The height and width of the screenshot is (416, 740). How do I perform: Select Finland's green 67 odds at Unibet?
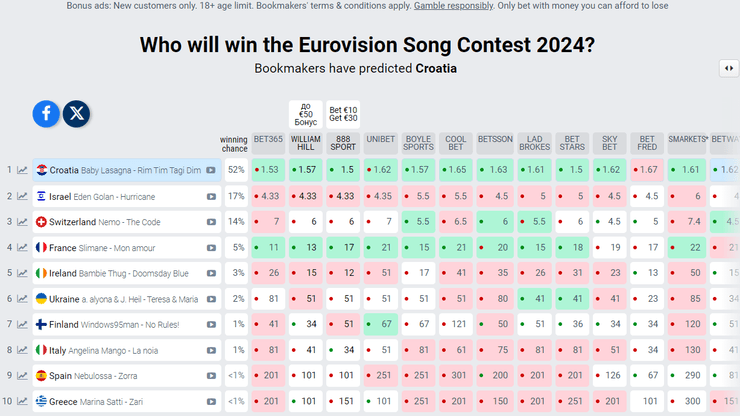pyautogui.click(x=381, y=324)
